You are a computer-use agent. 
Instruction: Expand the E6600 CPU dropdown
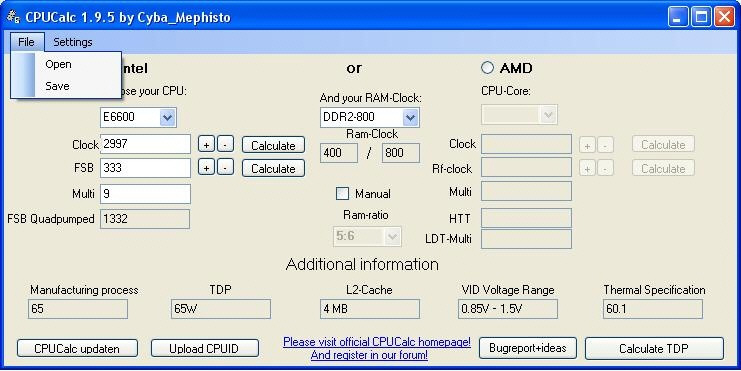click(x=167, y=117)
